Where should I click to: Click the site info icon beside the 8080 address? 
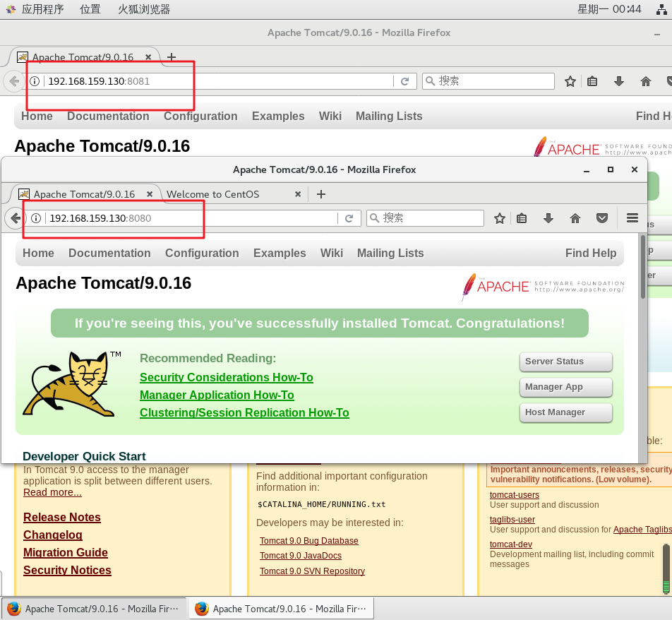[36, 218]
